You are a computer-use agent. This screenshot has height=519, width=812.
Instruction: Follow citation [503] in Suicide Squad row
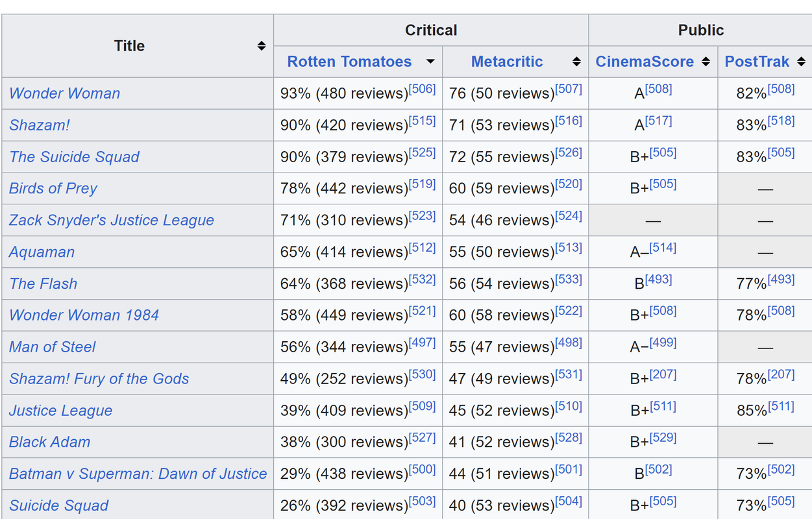[x=422, y=501]
